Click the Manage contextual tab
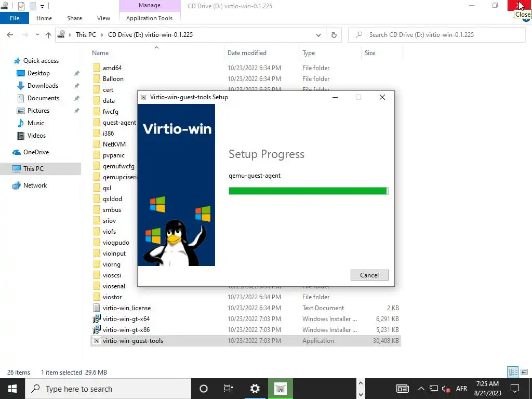 coord(150,5)
